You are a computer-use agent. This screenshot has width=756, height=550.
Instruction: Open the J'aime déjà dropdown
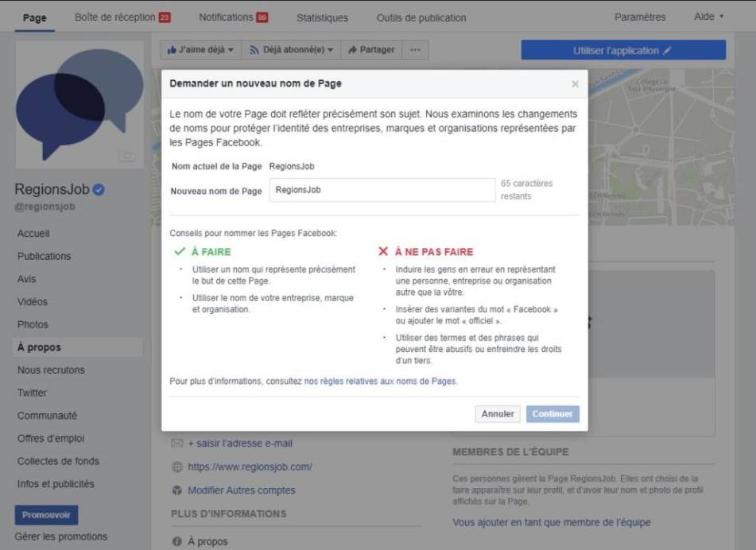[x=200, y=50]
